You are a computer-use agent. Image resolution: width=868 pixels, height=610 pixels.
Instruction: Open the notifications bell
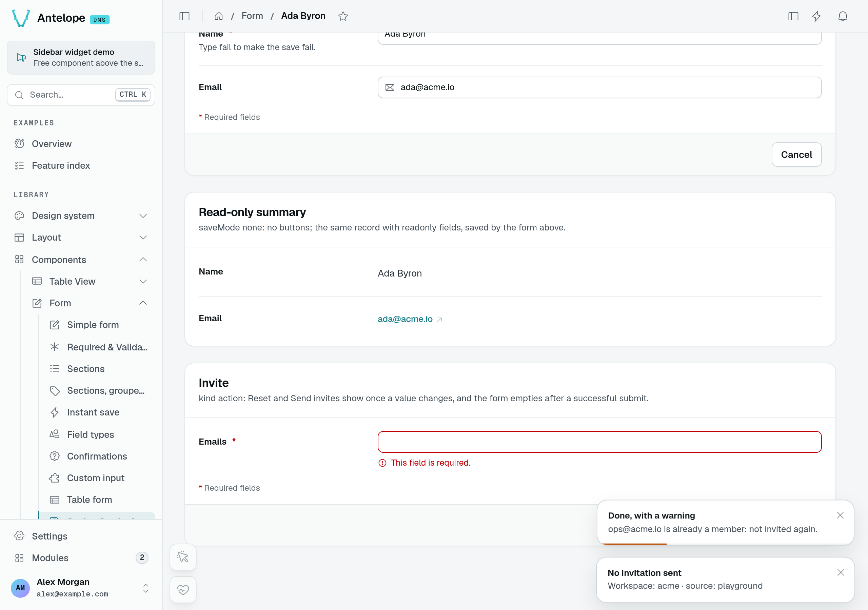point(843,16)
